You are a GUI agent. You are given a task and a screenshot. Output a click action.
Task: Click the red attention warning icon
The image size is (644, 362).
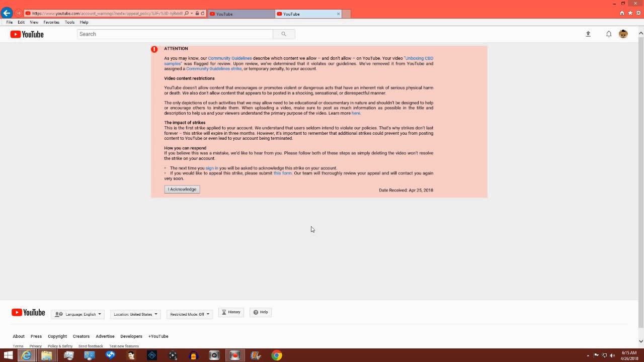(x=154, y=49)
